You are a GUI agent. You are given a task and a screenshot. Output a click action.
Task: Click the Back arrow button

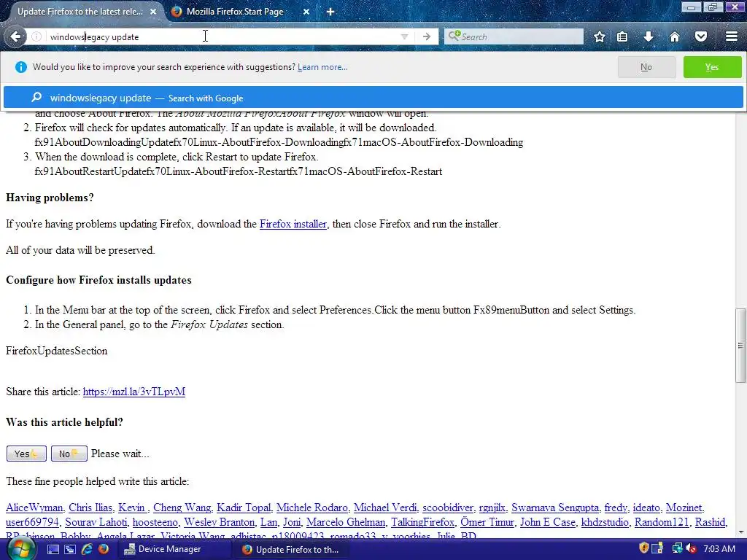click(15, 36)
